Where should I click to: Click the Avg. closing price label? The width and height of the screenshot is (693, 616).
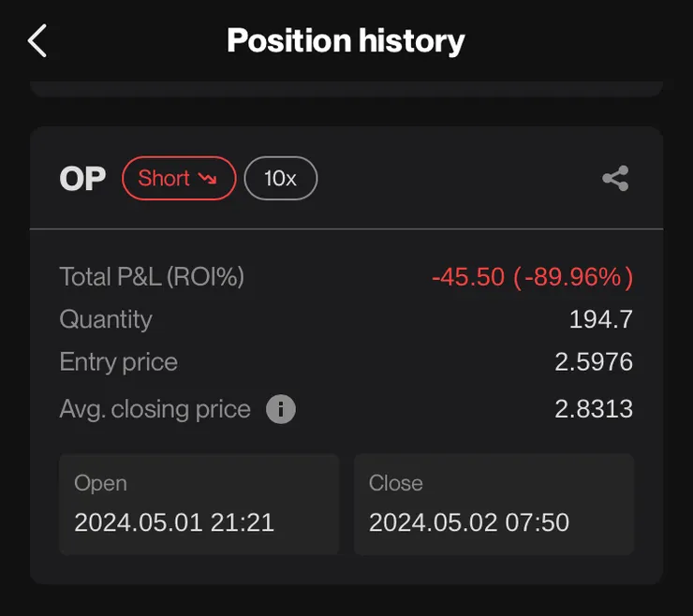click(155, 409)
